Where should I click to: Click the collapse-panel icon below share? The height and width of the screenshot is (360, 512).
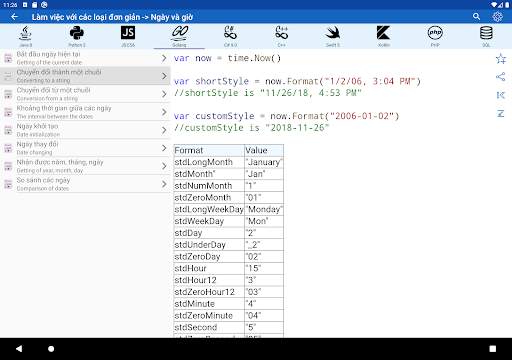point(501,95)
